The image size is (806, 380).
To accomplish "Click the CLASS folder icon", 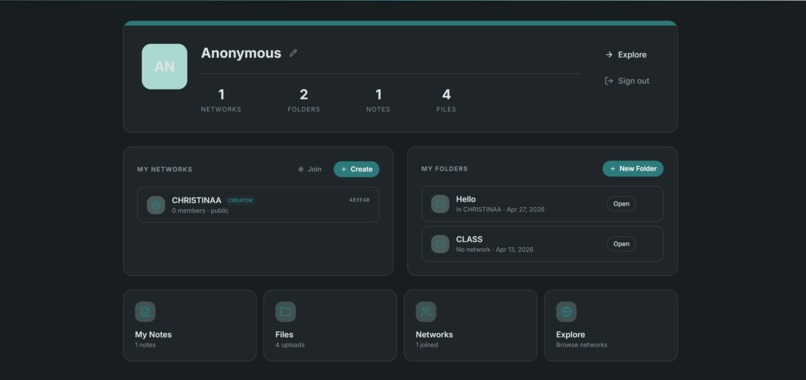I will [x=440, y=244].
